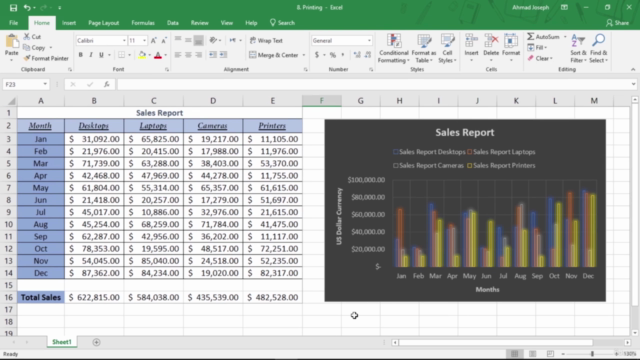Apply red font color A icon
The width and height of the screenshot is (640, 360).
tap(158, 55)
